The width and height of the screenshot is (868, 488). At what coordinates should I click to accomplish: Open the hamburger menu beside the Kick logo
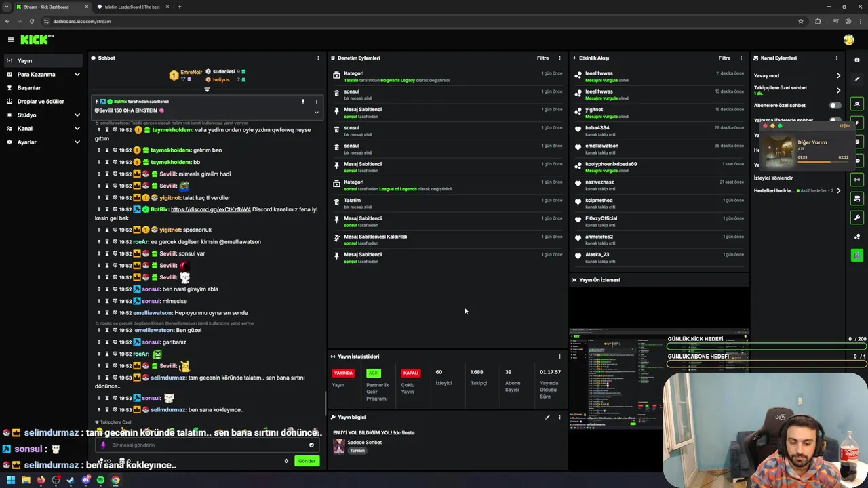pyautogui.click(x=11, y=40)
